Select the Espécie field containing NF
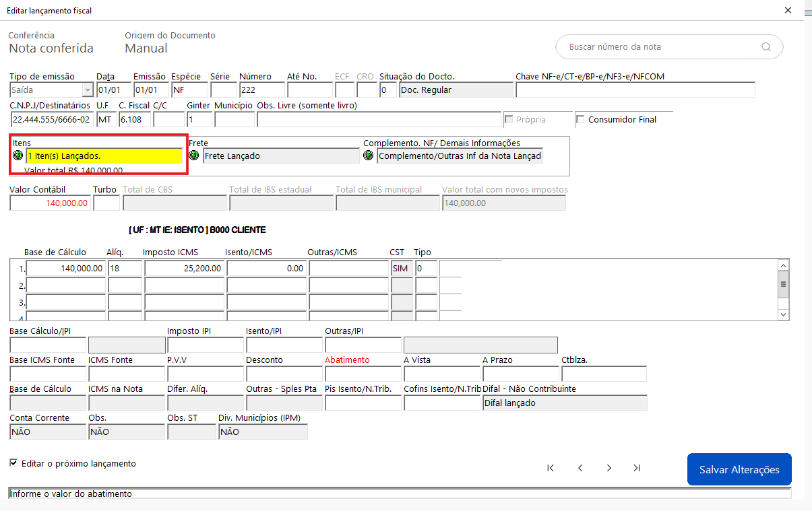Image resolution: width=812 pixels, height=511 pixels. pyautogui.click(x=189, y=90)
